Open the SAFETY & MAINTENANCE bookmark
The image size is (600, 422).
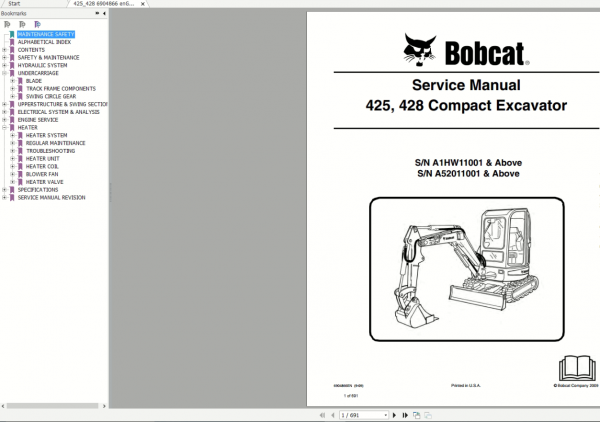(49, 58)
